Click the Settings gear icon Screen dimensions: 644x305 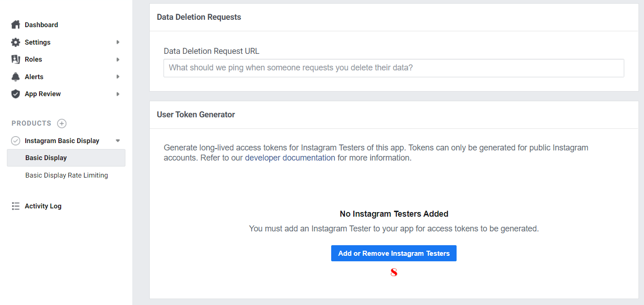[16, 42]
